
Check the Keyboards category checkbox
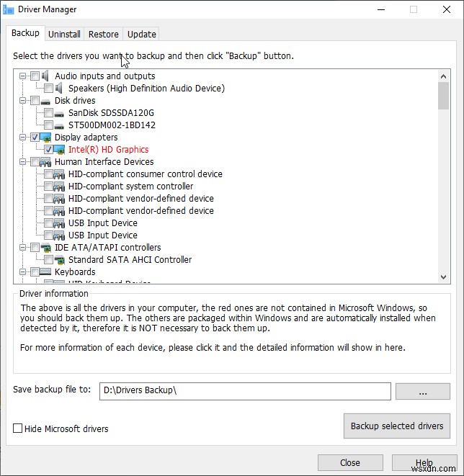[x=35, y=271]
